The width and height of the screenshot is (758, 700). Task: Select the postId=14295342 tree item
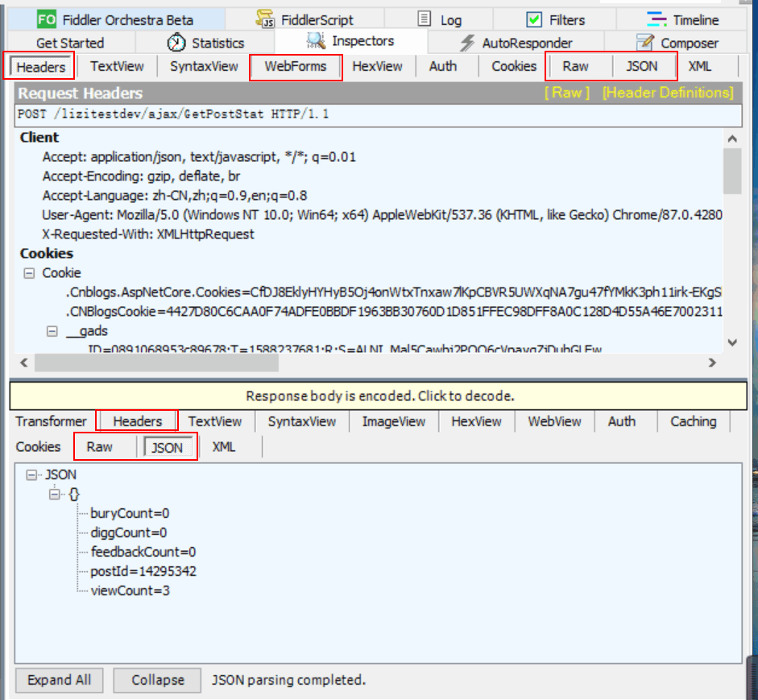[x=143, y=571]
